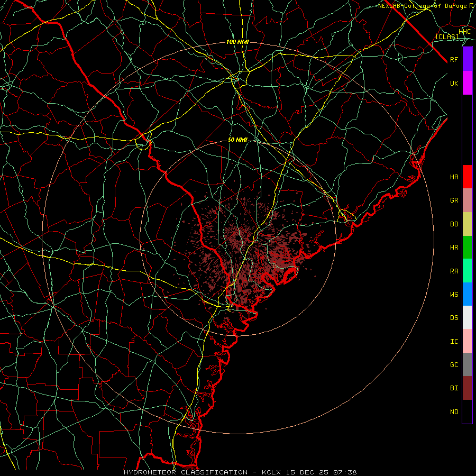Click the HYDROMETEOR CLASSIFICATION title text
Image resolution: width=476 pixels, height=476 pixels.
pyautogui.click(x=186, y=472)
